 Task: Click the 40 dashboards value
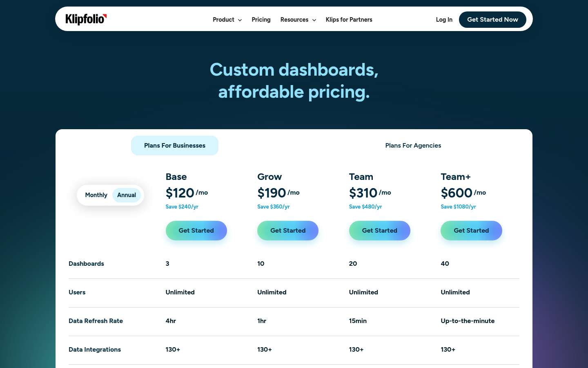point(445,264)
